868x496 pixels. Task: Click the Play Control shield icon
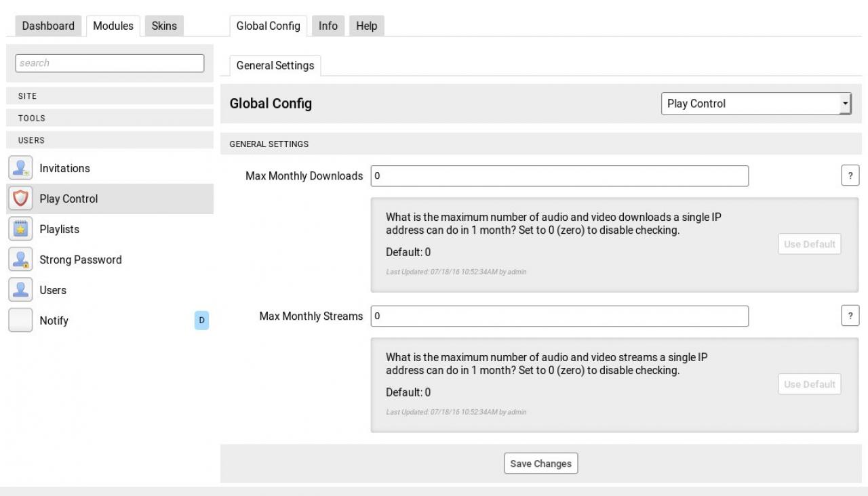[x=20, y=199]
